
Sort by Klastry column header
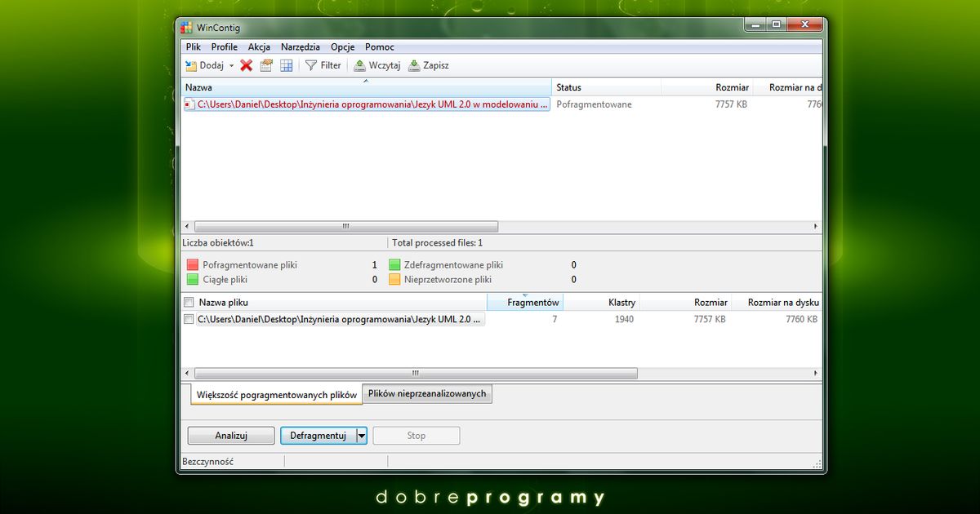pos(601,303)
